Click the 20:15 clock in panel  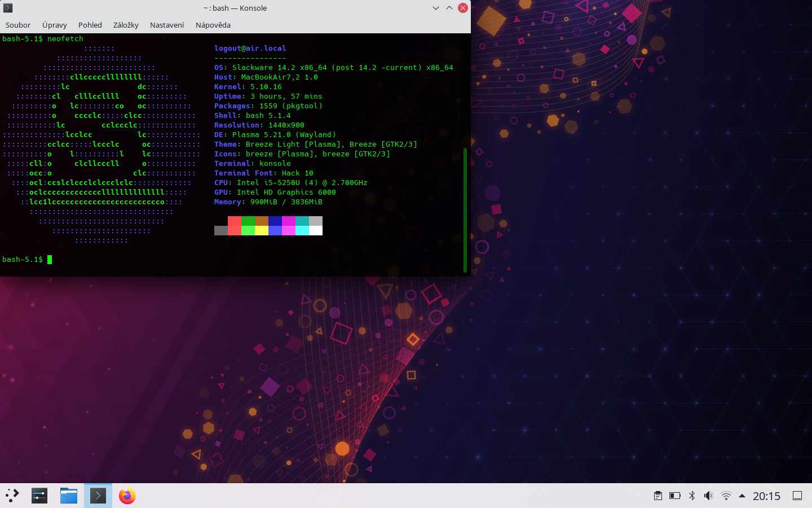point(766,496)
